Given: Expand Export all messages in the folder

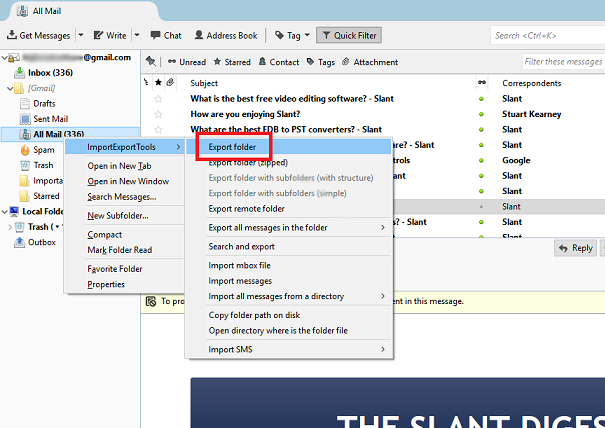Looking at the screenshot, I should [x=289, y=228].
